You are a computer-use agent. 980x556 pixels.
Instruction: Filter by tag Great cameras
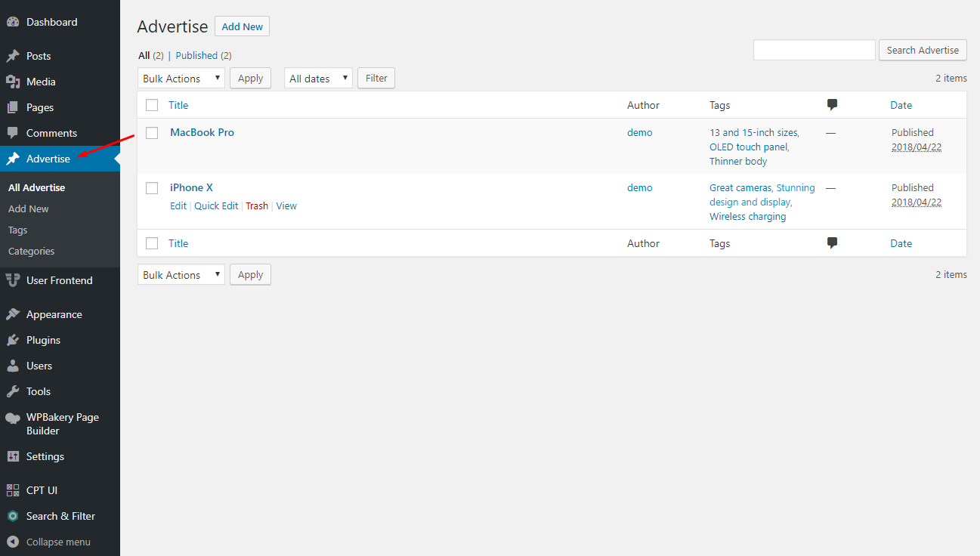[x=740, y=187]
